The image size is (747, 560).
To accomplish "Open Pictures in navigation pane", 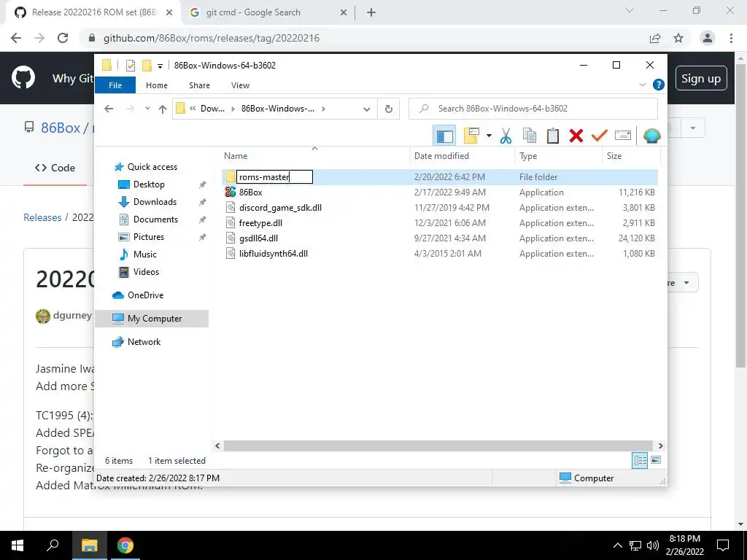I will 149,237.
